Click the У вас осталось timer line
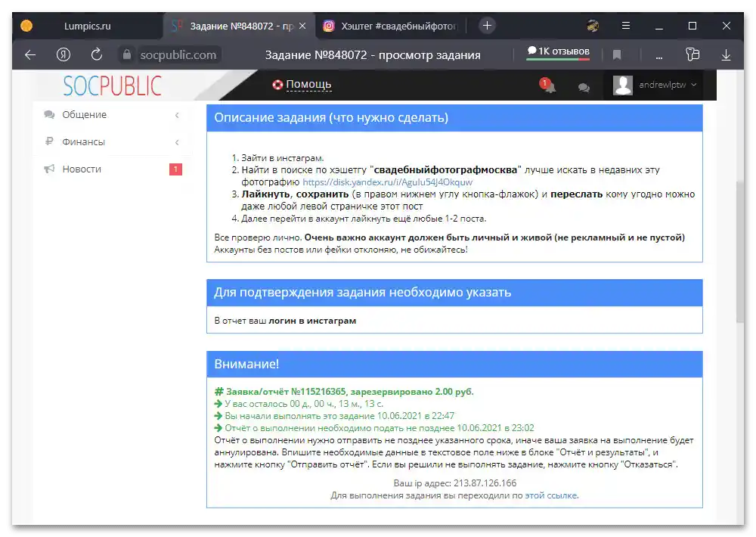Viewport: 756px width, 537px height. [299, 404]
